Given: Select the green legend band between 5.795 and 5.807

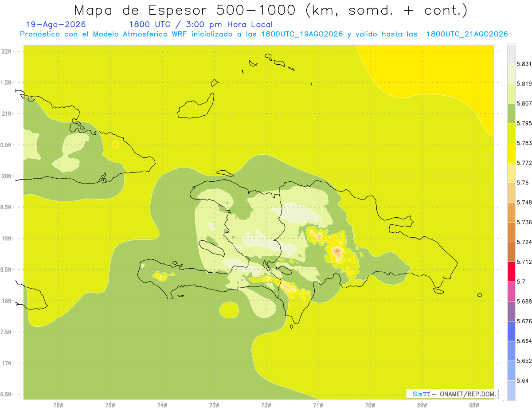Looking at the screenshot, I should point(511,113).
